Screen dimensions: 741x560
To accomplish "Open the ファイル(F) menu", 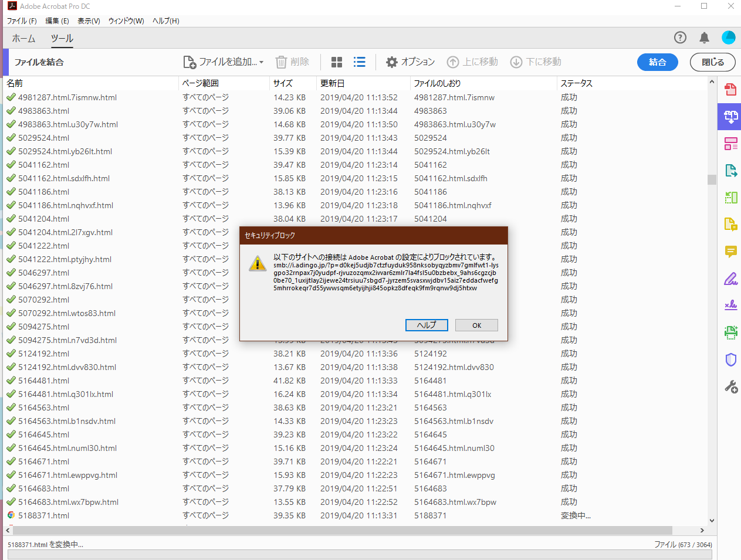I will pyautogui.click(x=22, y=21).
